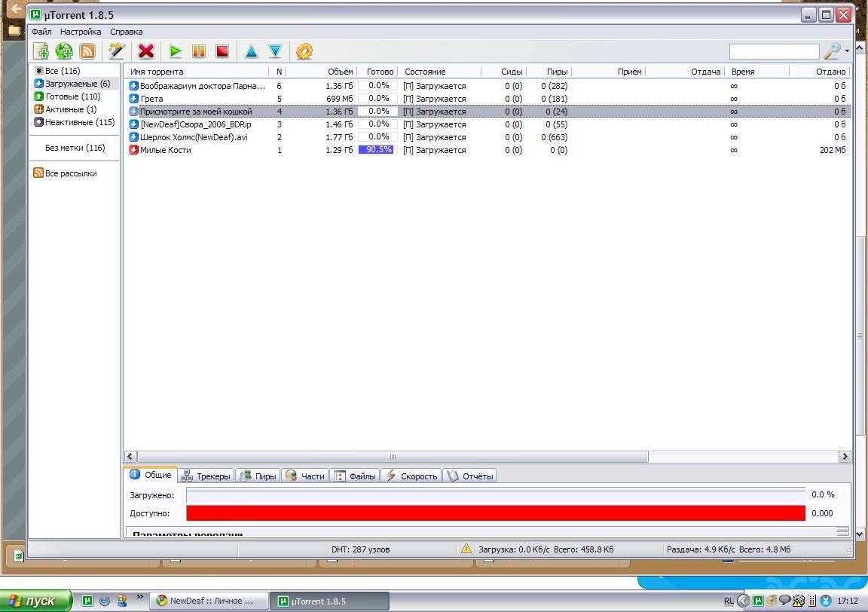Switch to the Пиры tab
Screen dimensions: 868x612
coord(258,476)
